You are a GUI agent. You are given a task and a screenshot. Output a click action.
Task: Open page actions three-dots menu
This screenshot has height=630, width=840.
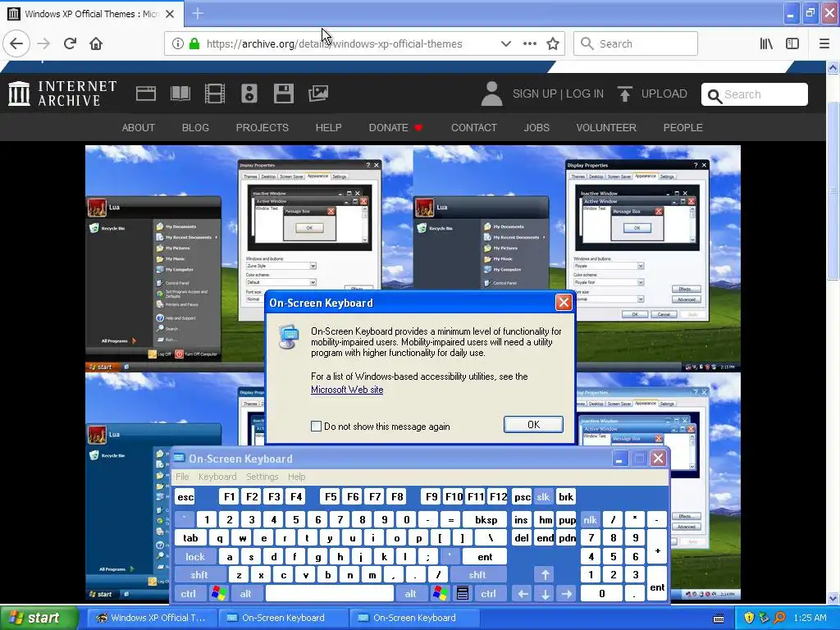click(x=530, y=44)
